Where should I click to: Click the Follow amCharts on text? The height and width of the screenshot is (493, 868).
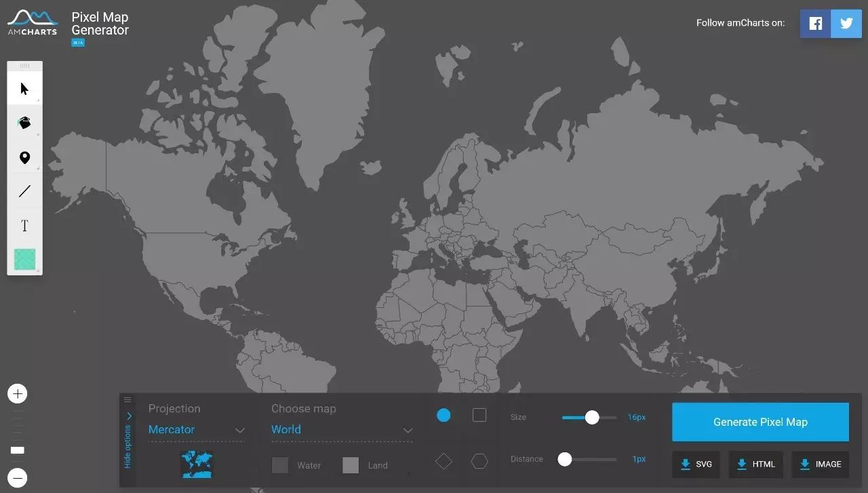click(x=741, y=23)
